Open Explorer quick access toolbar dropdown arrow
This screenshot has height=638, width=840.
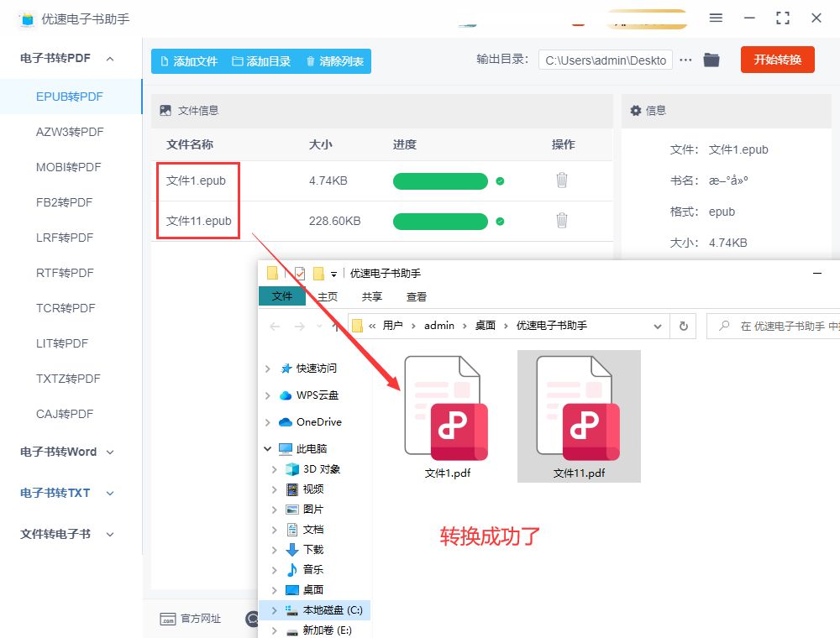pyautogui.click(x=333, y=274)
